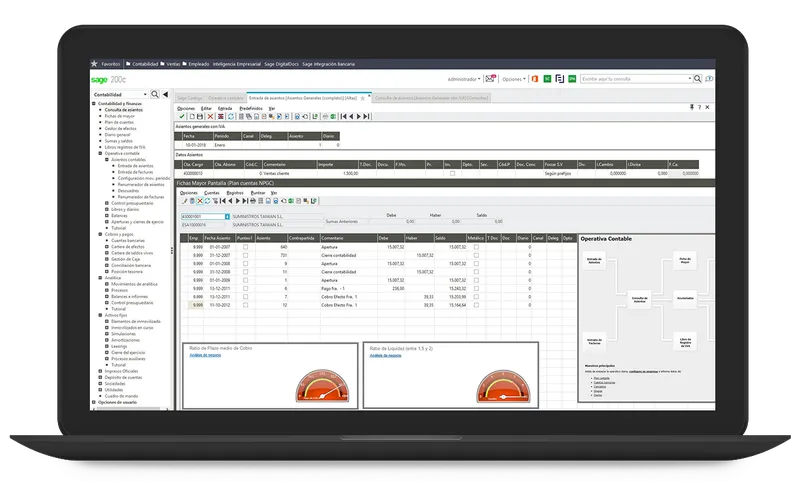Open Análisis de negocio link under Ratio de Liquidez
This screenshot has height=482, width=800.
[x=386, y=356]
